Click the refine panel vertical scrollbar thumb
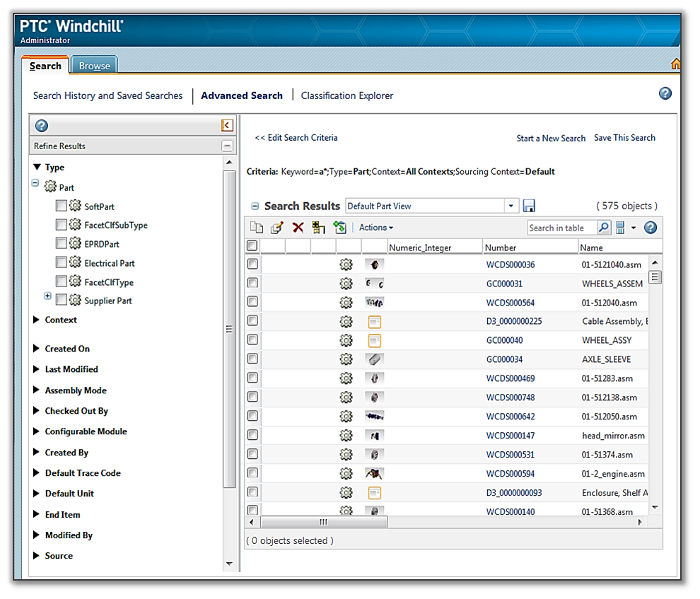The image size is (700, 599). pyautogui.click(x=229, y=329)
